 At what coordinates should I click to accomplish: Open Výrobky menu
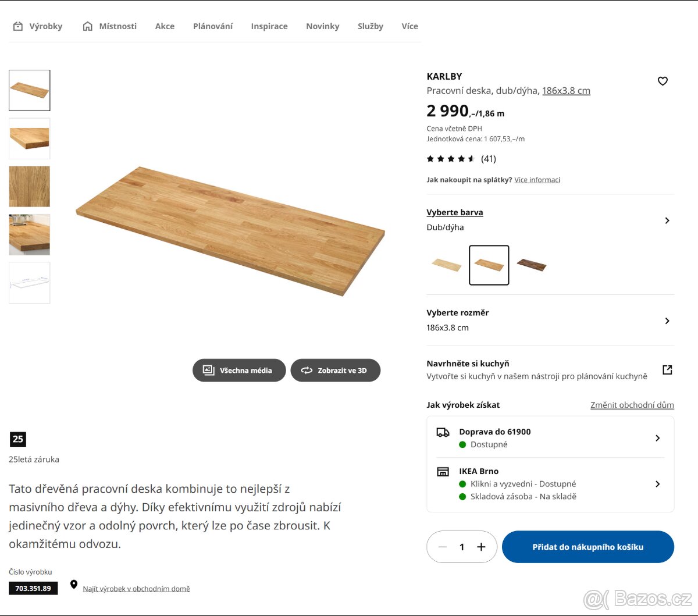coord(37,26)
